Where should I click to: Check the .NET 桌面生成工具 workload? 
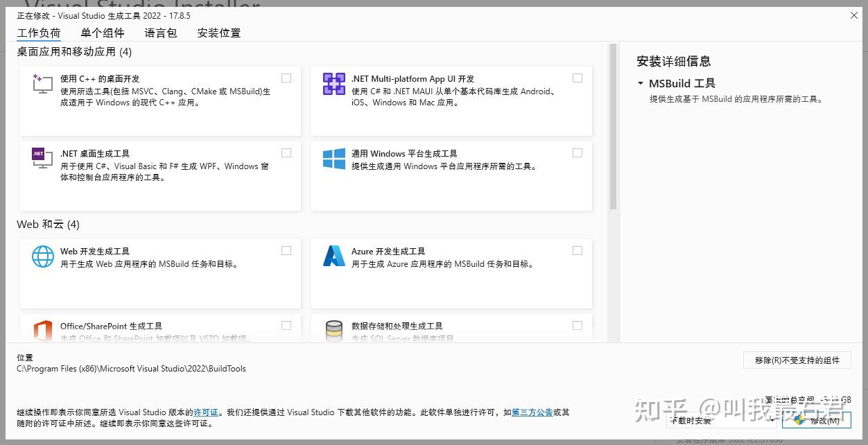[286, 152]
